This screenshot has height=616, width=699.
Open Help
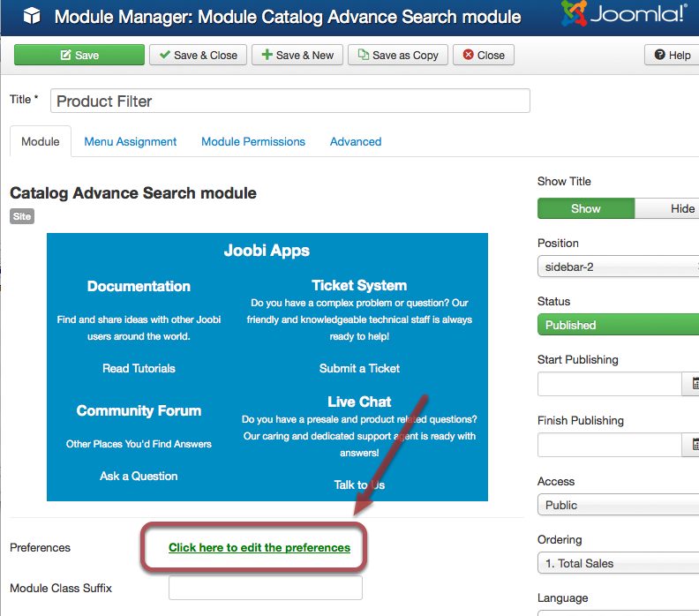pyautogui.click(x=673, y=55)
